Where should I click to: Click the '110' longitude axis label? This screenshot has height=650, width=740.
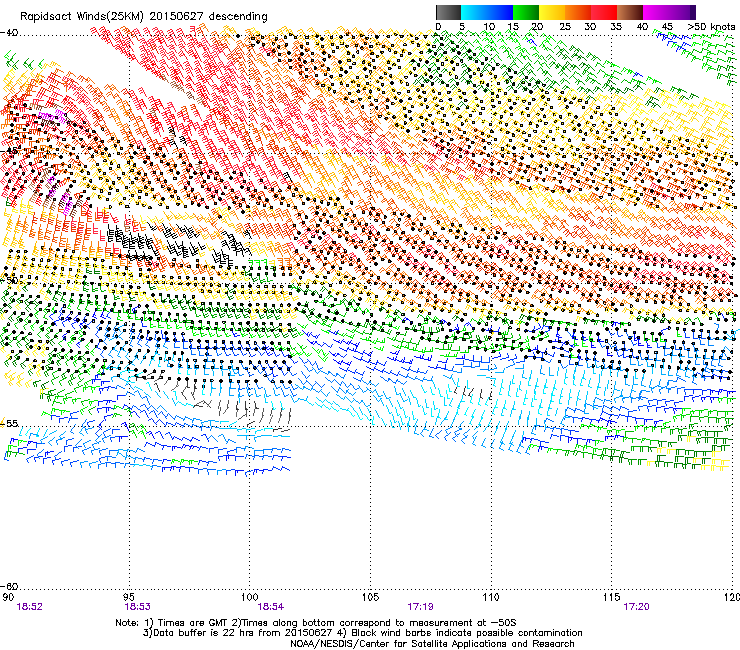[x=491, y=597]
